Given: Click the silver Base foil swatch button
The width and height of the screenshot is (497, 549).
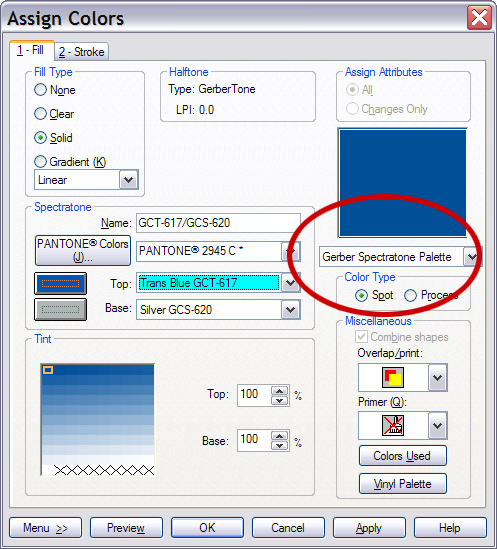Looking at the screenshot, I should [60, 310].
